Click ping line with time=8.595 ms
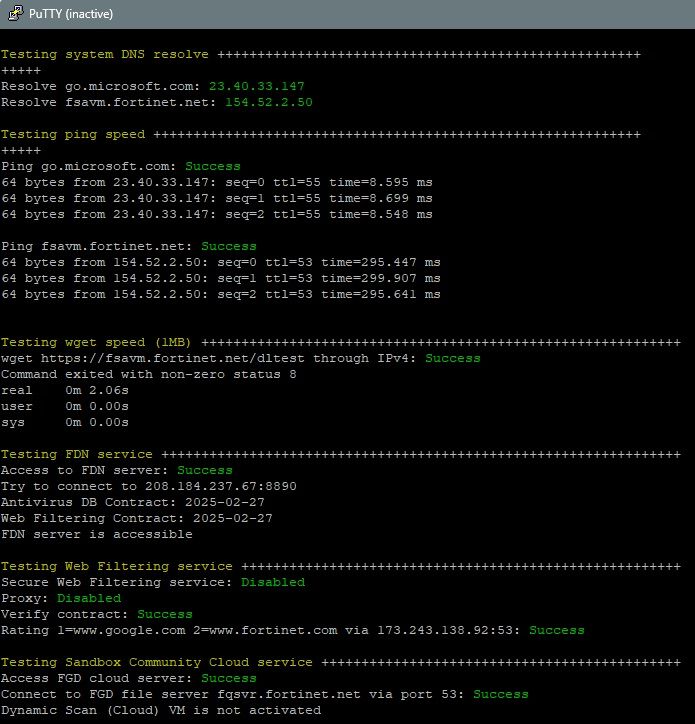 tap(217, 182)
